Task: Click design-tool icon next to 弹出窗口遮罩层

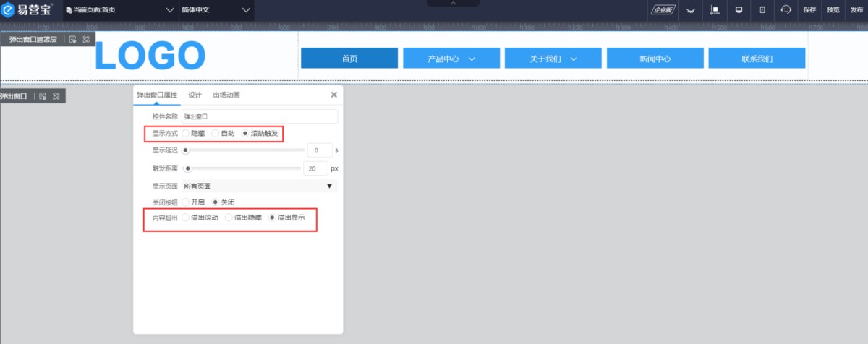Action: [x=86, y=40]
